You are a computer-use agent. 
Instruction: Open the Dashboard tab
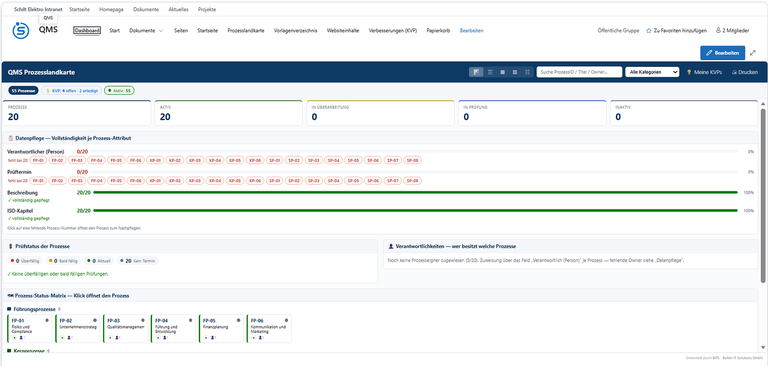point(87,30)
